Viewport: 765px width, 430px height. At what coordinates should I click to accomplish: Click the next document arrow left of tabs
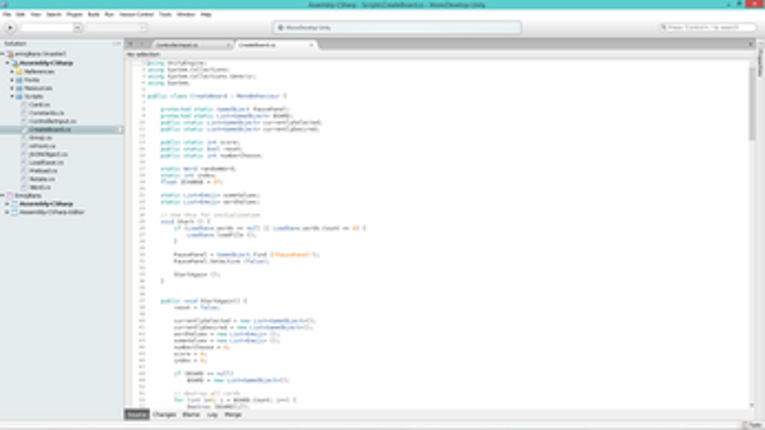pos(142,44)
